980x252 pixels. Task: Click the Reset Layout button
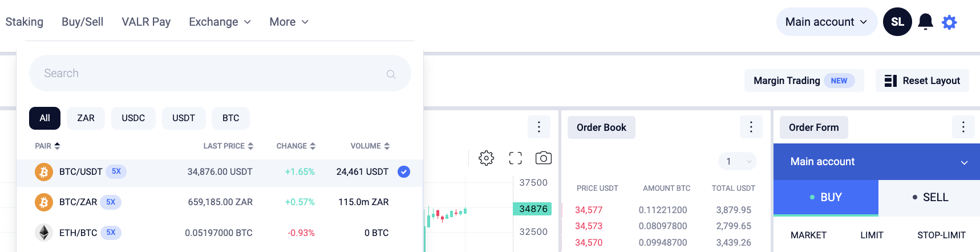click(x=922, y=81)
